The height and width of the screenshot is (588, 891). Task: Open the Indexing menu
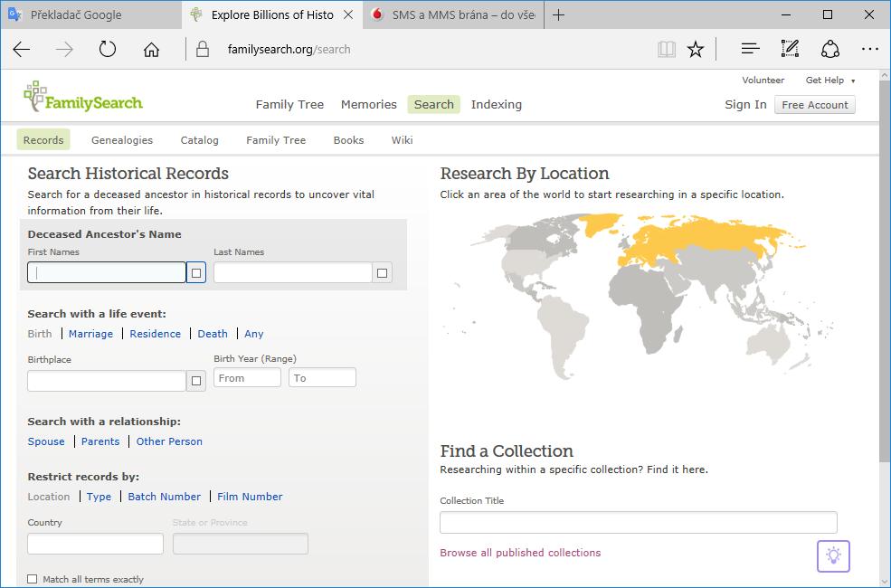(x=496, y=105)
